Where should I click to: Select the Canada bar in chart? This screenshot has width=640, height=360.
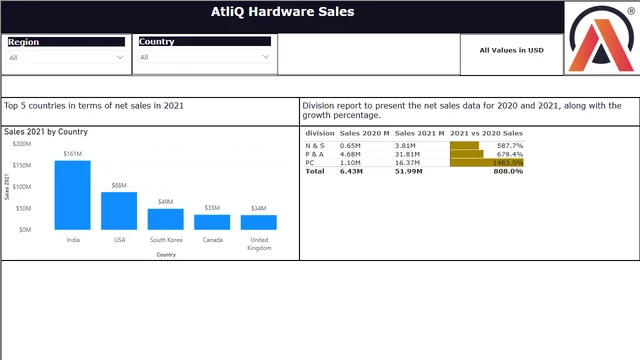click(x=212, y=222)
